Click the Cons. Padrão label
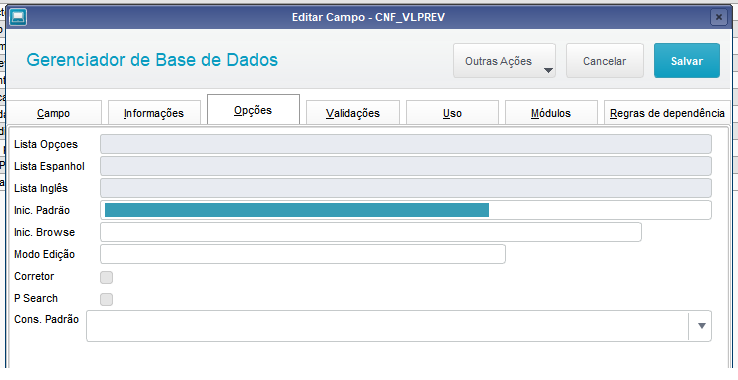 tap(46, 319)
